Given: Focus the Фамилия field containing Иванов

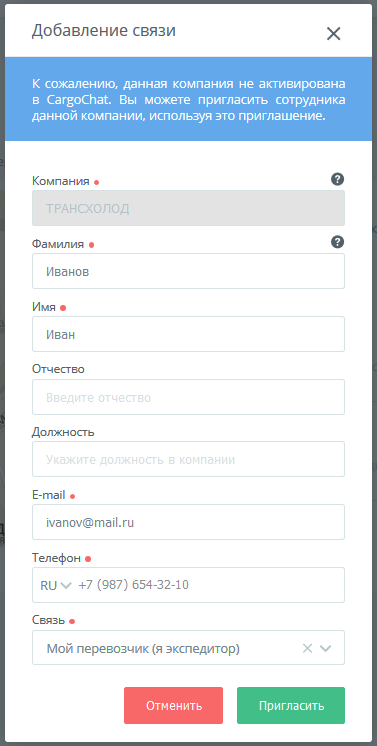Looking at the screenshot, I should pos(188,271).
